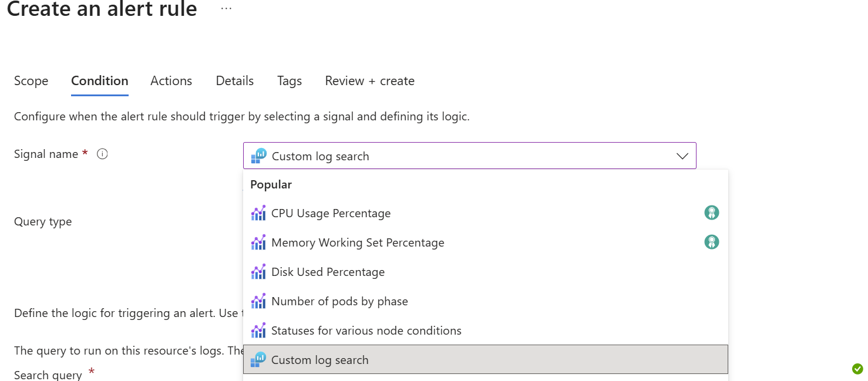Click Review + create to proceed

[369, 80]
